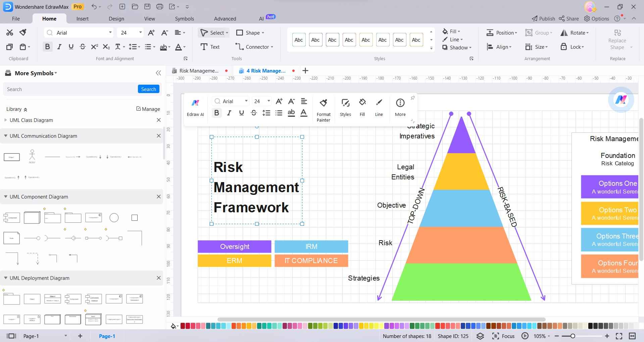Toggle Underline in the ribbon

[x=71, y=47]
